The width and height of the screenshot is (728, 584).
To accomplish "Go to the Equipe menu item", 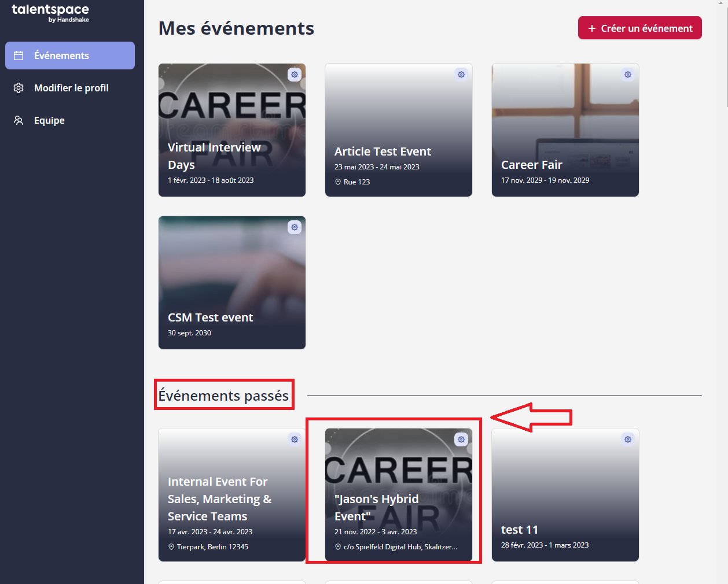I will point(70,120).
